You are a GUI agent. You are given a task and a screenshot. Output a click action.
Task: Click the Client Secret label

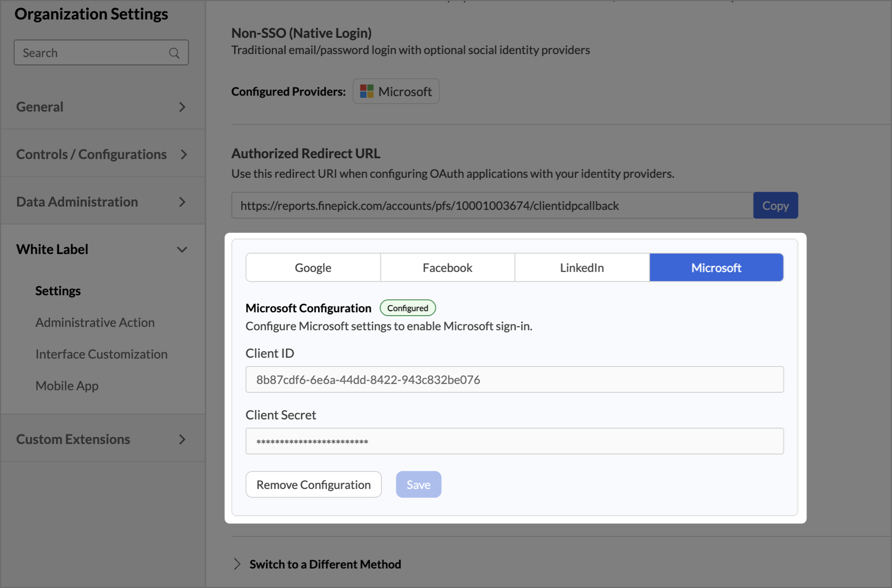coord(281,415)
